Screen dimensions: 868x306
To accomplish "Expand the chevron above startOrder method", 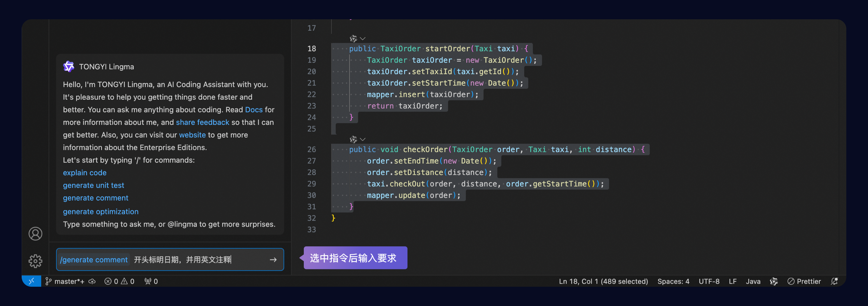I will [363, 39].
